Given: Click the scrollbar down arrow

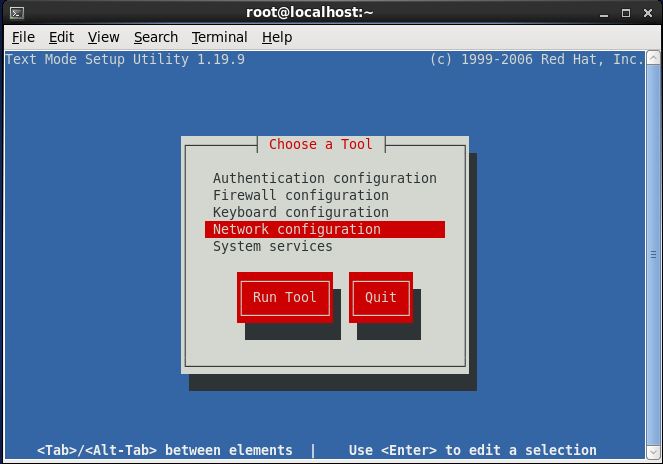Looking at the screenshot, I should [x=653, y=452].
